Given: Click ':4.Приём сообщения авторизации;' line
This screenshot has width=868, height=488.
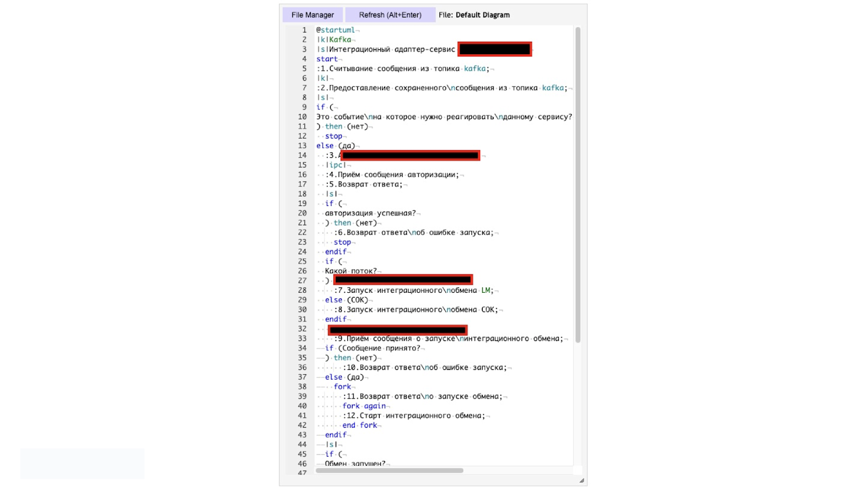Looking at the screenshot, I should tap(392, 175).
